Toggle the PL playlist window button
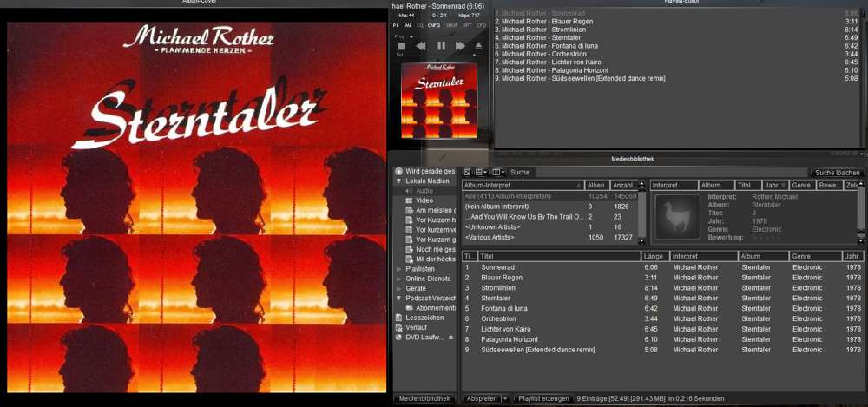 pos(397,26)
